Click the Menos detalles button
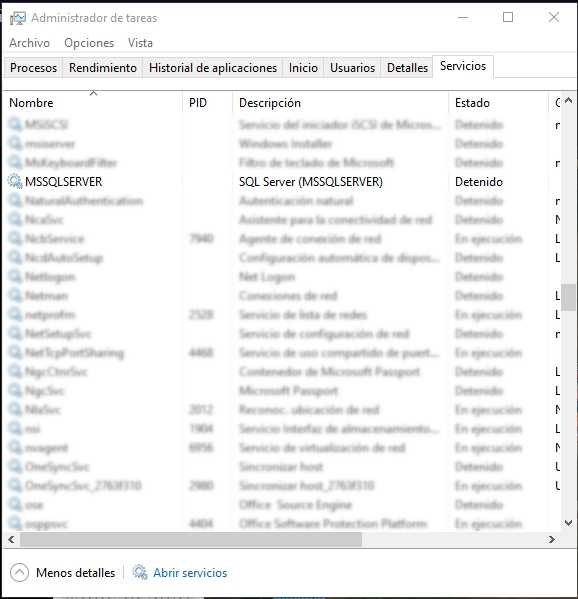 (x=63, y=572)
